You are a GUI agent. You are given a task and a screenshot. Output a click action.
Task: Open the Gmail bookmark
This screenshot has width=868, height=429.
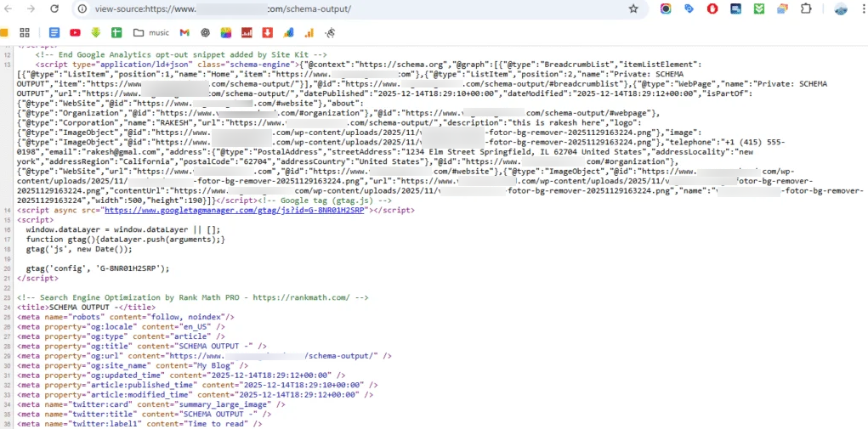pos(184,32)
